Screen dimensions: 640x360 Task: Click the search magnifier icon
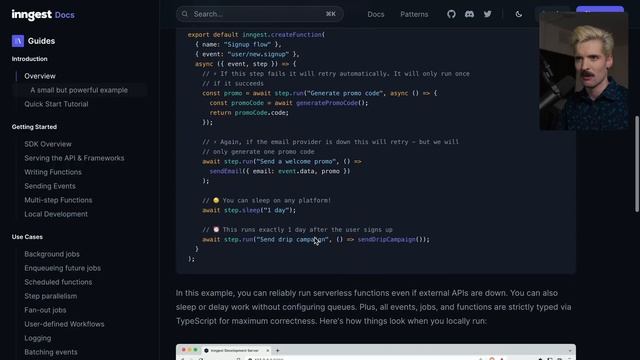point(185,14)
